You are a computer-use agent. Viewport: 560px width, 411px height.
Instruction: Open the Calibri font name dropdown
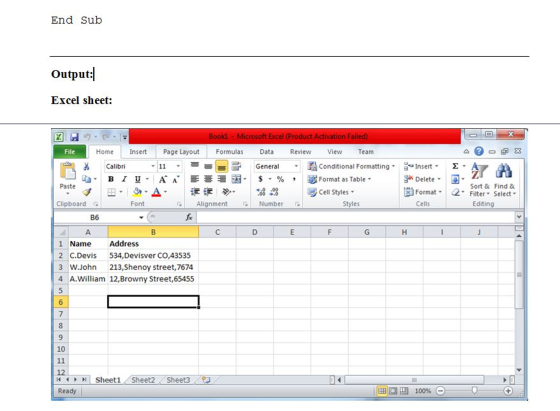click(x=153, y=166)
